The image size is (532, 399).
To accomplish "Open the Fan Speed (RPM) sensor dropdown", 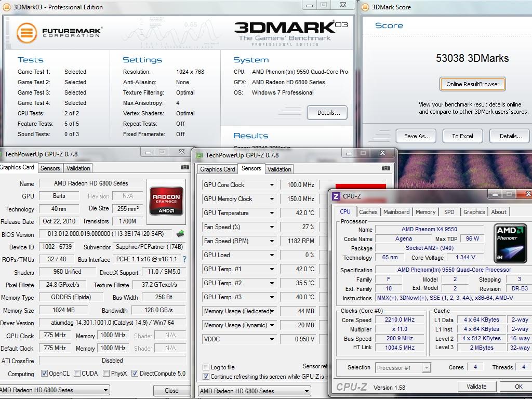I will [x=272, y=241].
